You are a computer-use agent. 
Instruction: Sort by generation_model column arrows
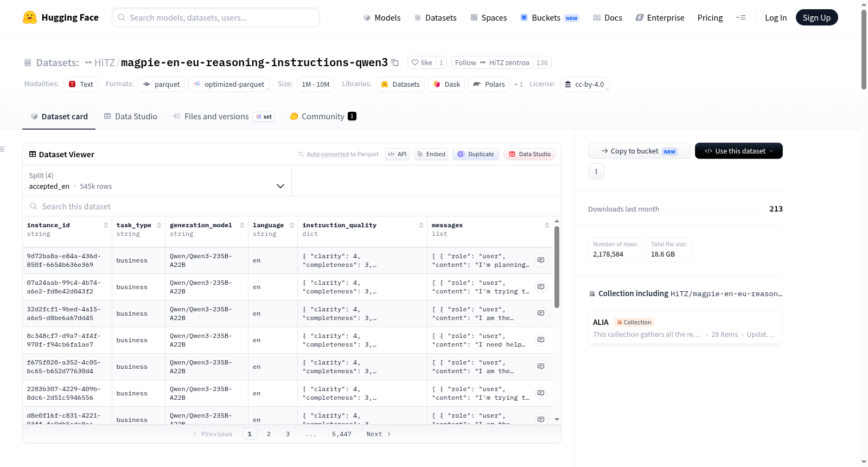(242, 225)
